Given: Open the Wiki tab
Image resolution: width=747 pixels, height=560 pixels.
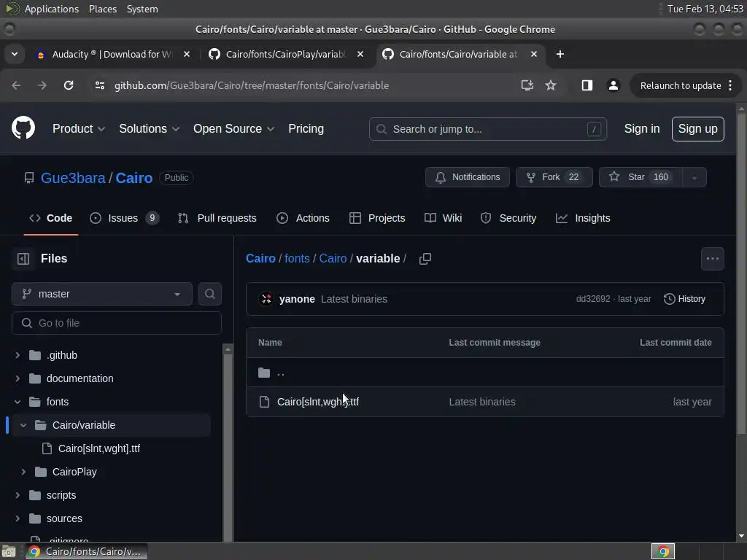Looking at the screenshot, I should pyautogui.click(x=443, y=218).
